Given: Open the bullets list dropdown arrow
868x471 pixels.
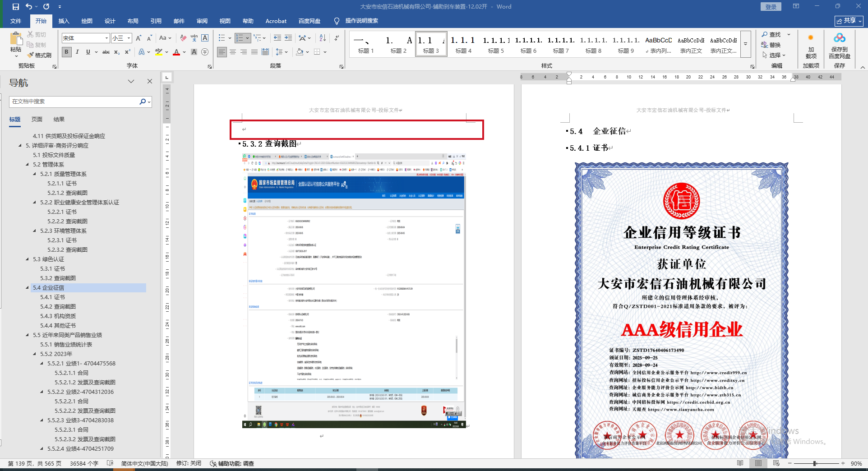Looking at the screenshot, I should tap(230, 38).
